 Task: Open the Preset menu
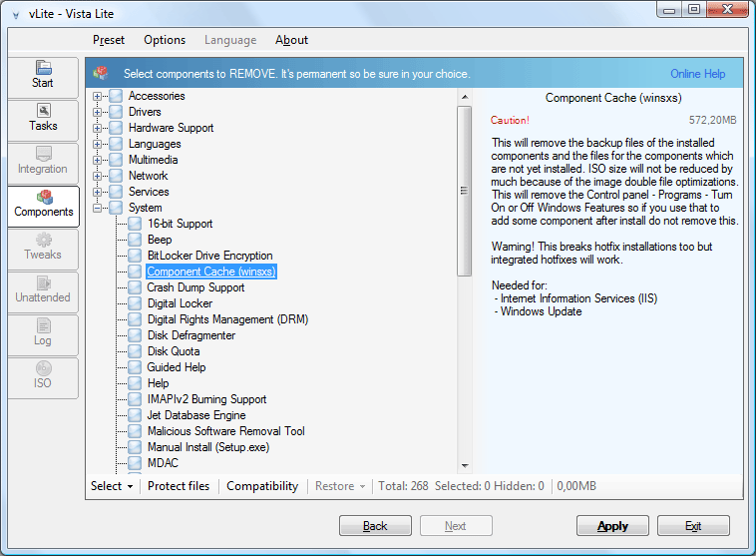coord(109,40)
